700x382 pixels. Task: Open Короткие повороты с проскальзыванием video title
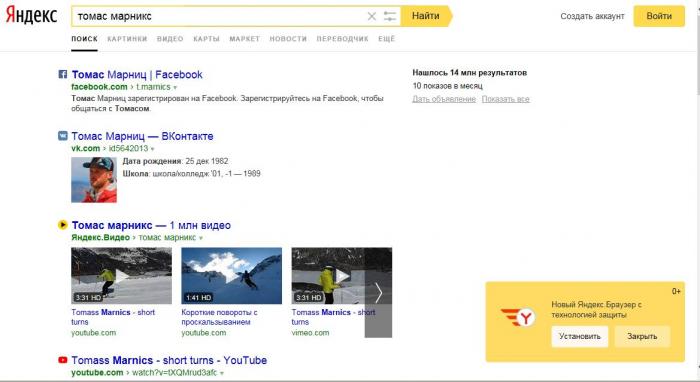[x=219, y=317]
